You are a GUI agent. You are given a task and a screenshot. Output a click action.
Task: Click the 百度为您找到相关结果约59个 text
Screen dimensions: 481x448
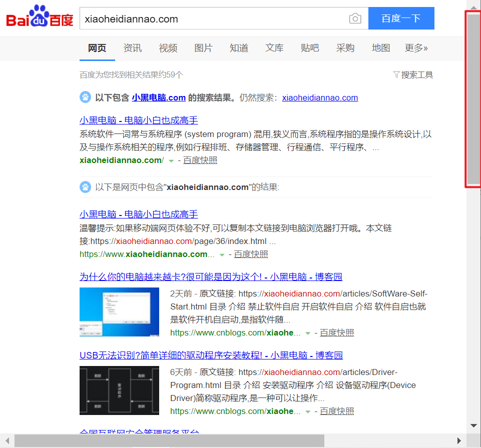pyautogui.click(x=131, y=75)
